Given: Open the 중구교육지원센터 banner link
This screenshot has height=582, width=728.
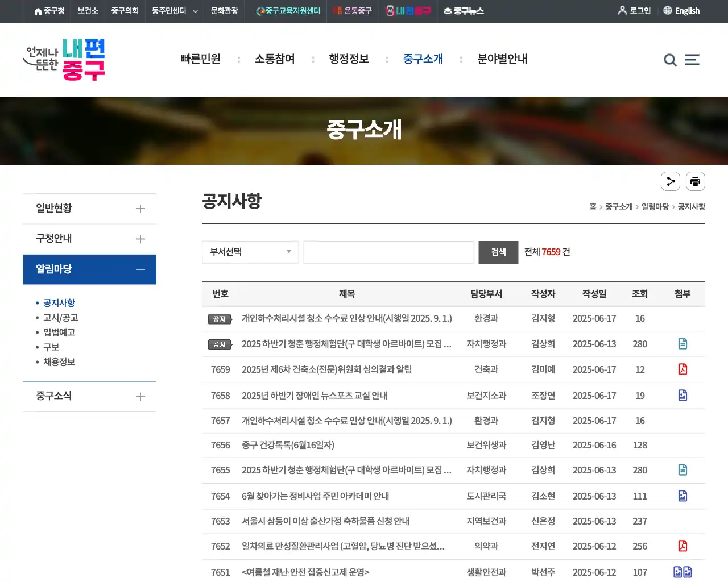Looking at the screenshot, I should 288,11.
